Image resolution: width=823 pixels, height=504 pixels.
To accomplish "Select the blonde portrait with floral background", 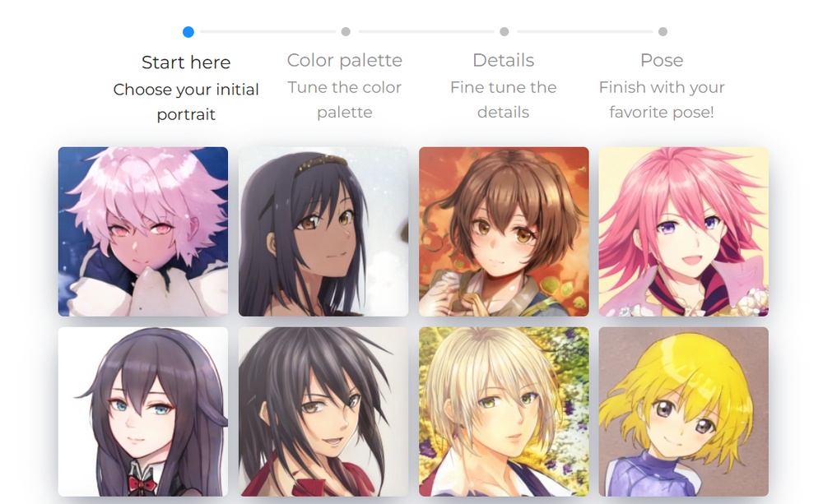I will (504, 412).
